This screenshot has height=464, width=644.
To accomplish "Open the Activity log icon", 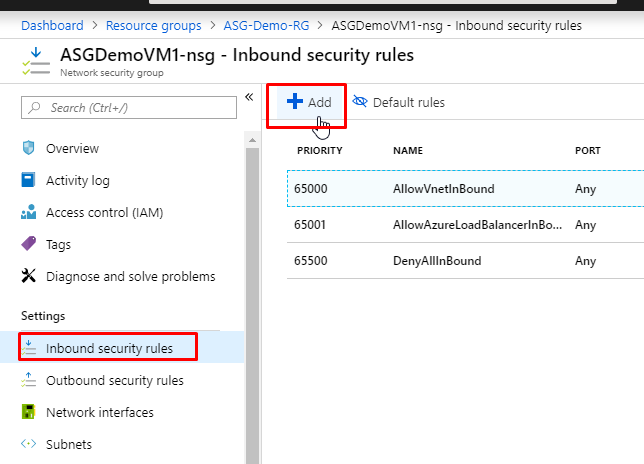I will (x=29, y=181).
